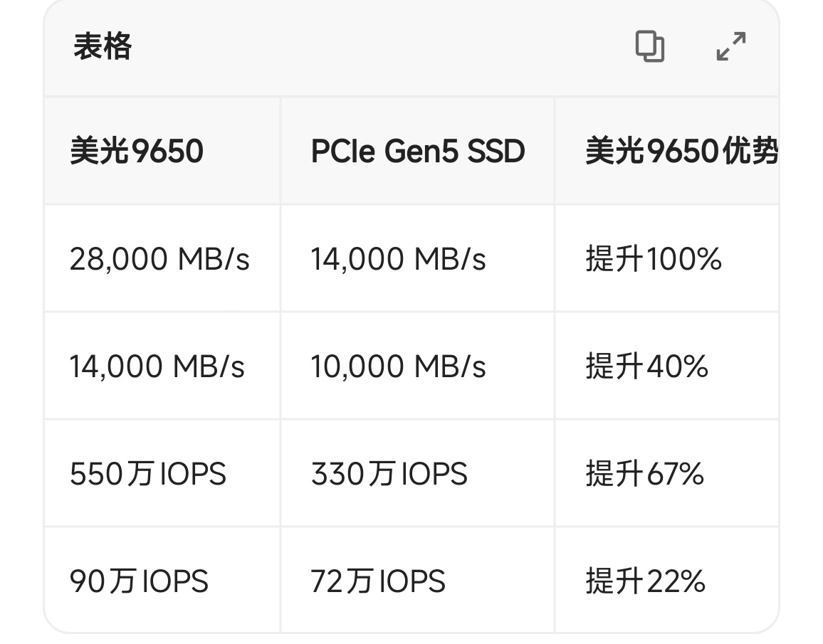Click the 72万 IOPS cell
The height and width of the screenshot is (644, 823).
(x=377, y=581)
